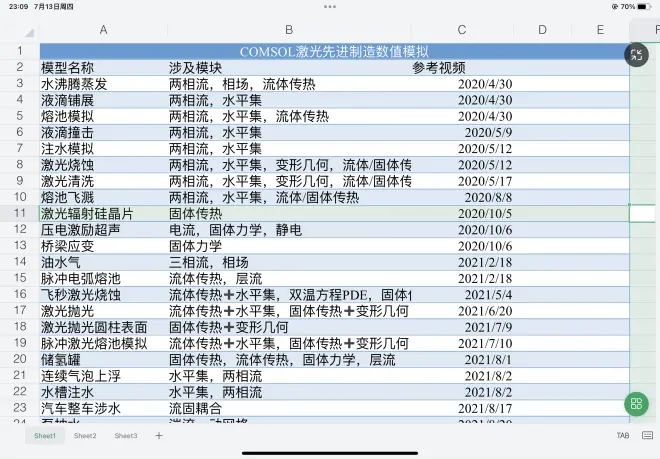Select column A header

coord(103,30)
